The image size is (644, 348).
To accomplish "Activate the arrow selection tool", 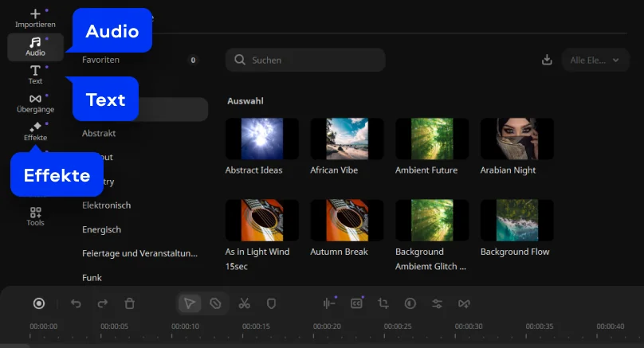I will tap(189, 303).
